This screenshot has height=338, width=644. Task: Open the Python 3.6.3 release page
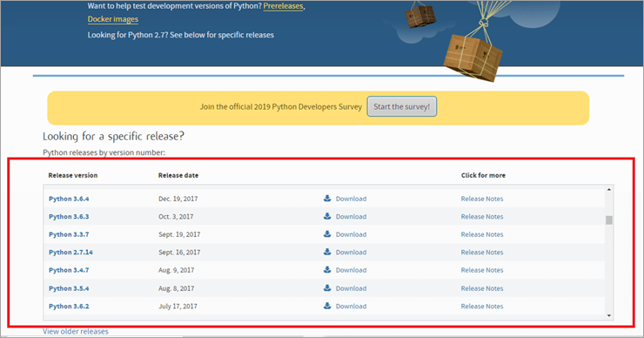(x=69, y=217)
